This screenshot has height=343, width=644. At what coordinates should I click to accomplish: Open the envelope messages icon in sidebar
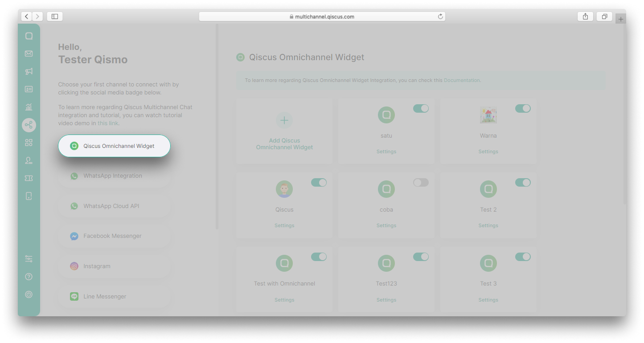click(x=29, y=54)
